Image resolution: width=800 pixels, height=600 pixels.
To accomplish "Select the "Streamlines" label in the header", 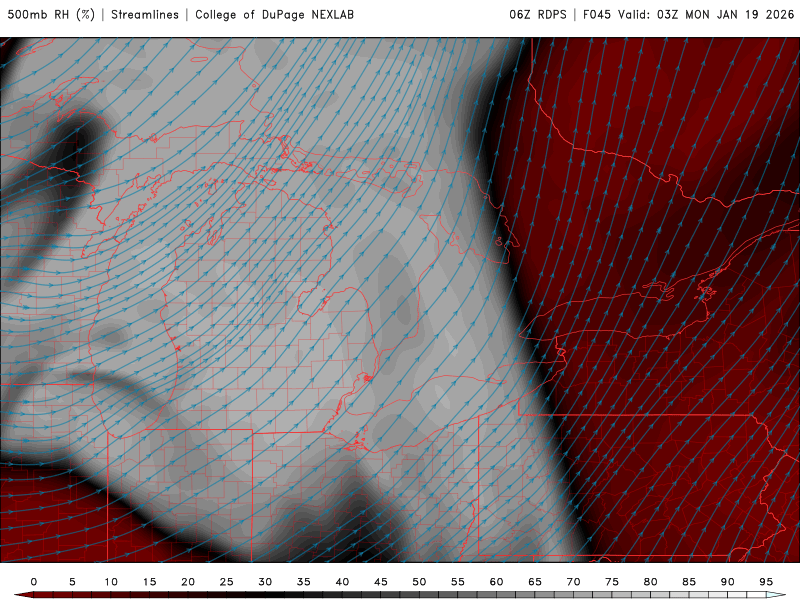I will 145,14.
